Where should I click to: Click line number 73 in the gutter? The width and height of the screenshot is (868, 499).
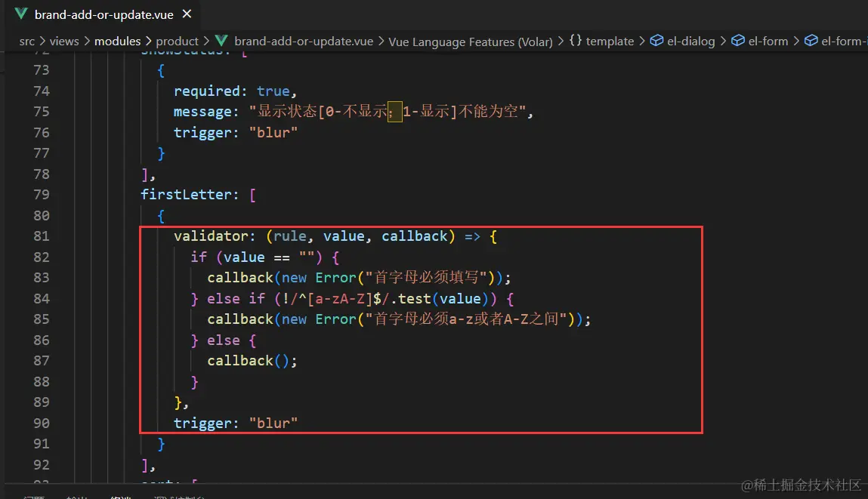coord(42,70)
